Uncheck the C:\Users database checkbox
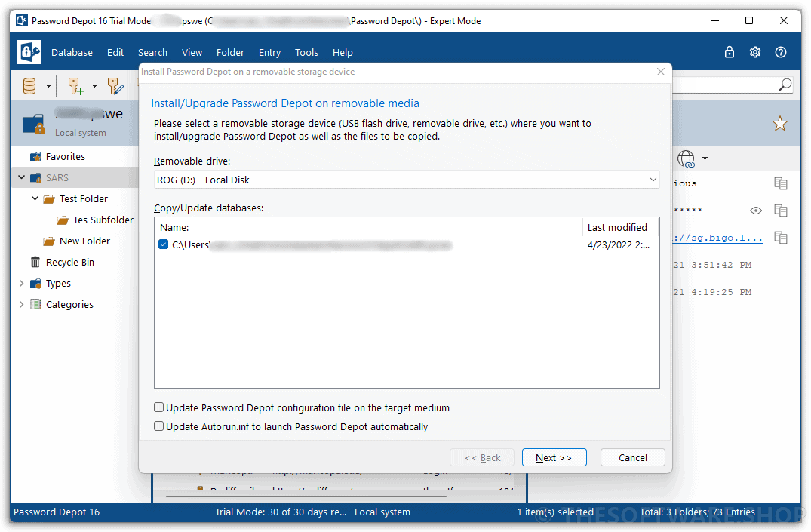This screenshot has height=532, width=811. click(x=164, y=244)
